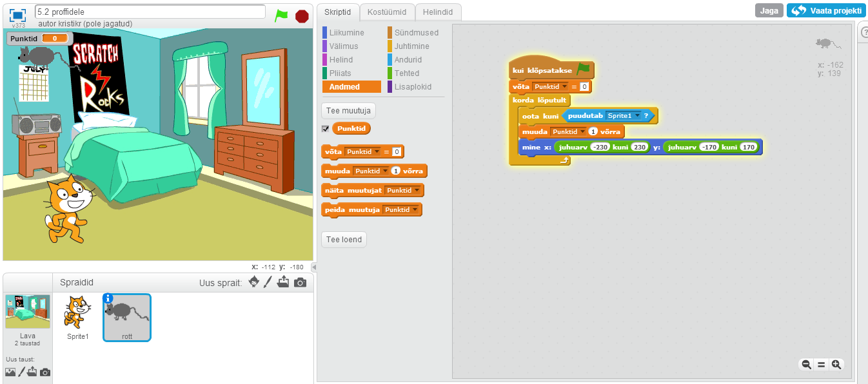868x384 pixels.
Task: Open Sprite1 dropdown in the puudutab block
Action: coord(637,116)
